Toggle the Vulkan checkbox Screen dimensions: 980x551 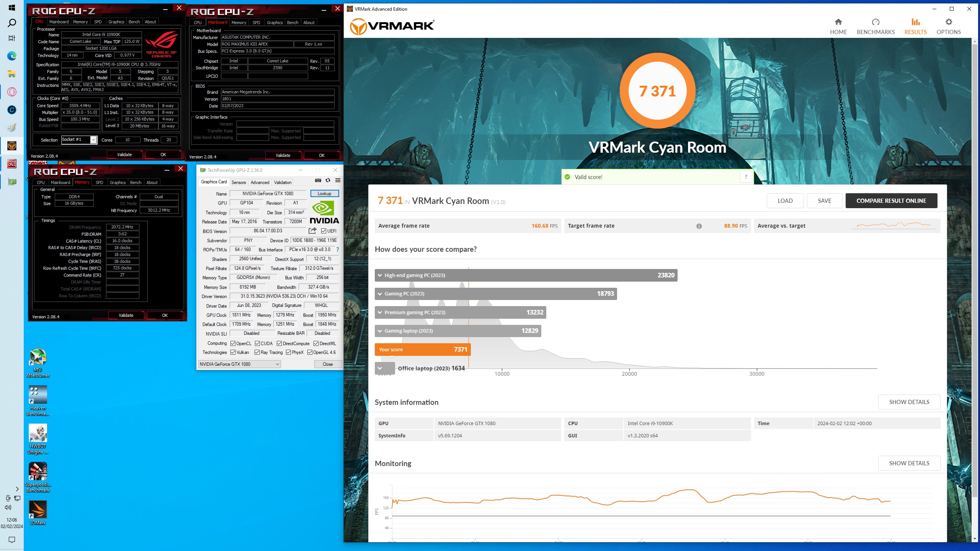pyautogui.click(x=233, y=352)
